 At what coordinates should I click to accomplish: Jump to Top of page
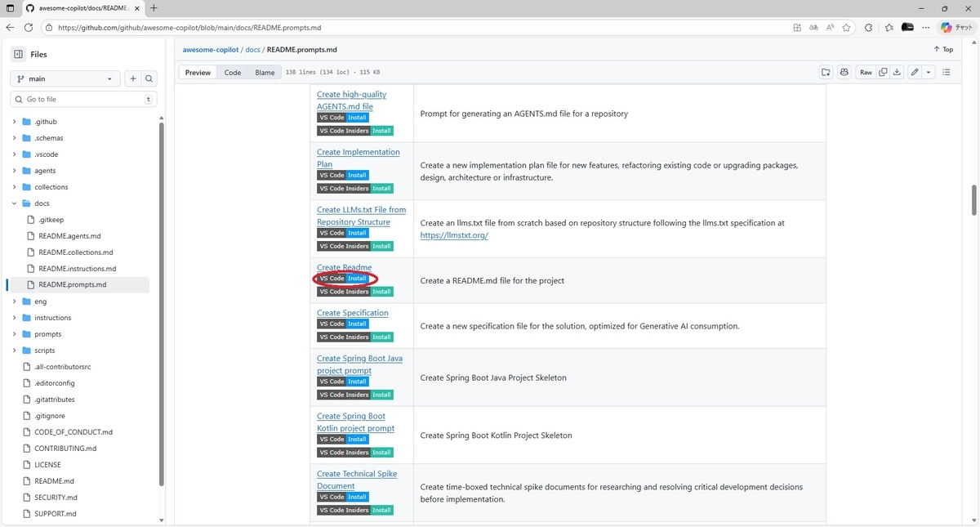pos(943,49)
